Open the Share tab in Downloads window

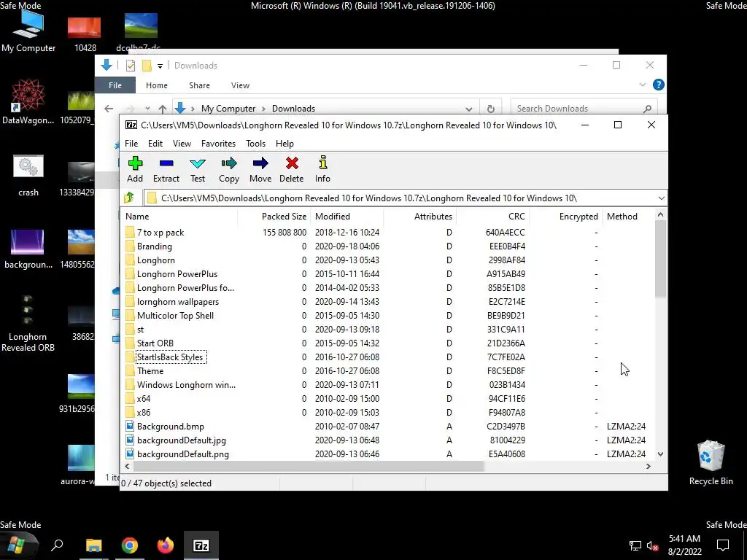[x=199, y=85]
